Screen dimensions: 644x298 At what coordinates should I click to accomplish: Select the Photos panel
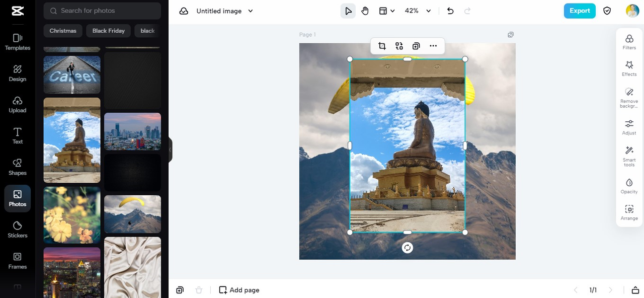(x=18, y=198)
